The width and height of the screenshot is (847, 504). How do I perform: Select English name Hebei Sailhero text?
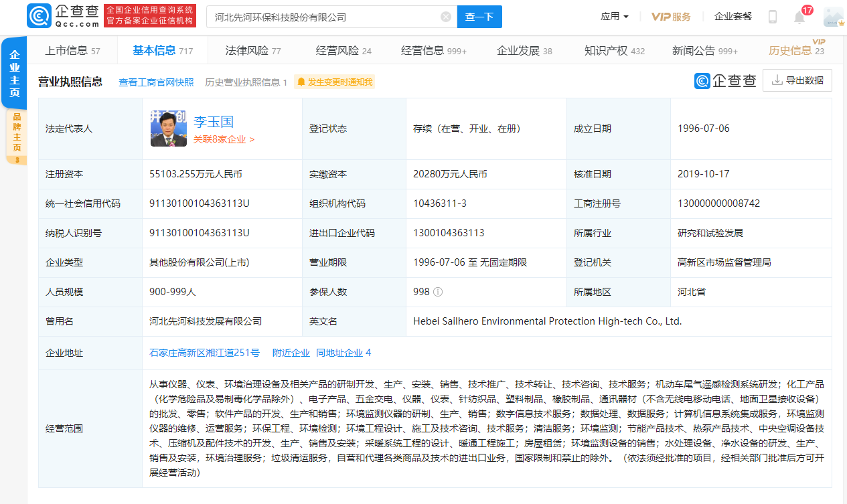(x=548, y=321)
